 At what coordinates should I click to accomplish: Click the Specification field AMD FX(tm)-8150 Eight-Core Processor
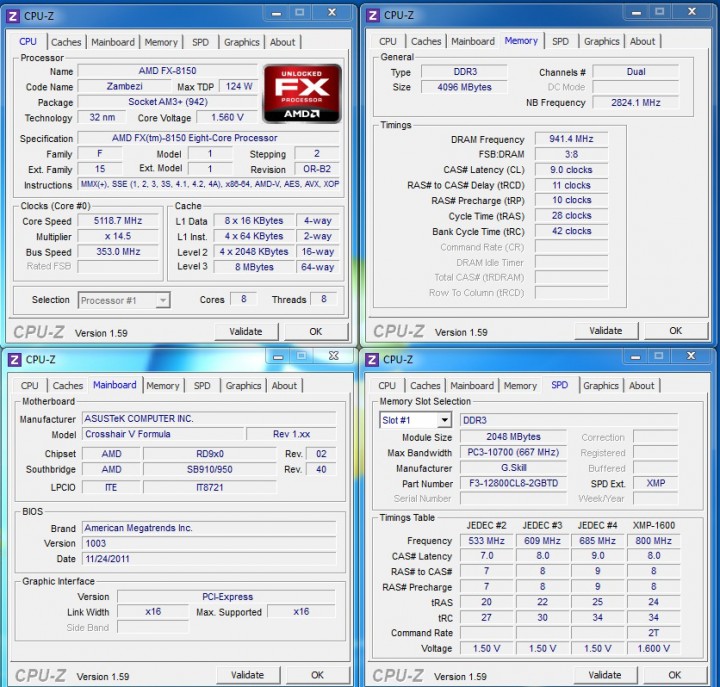[x=208, y=138]
